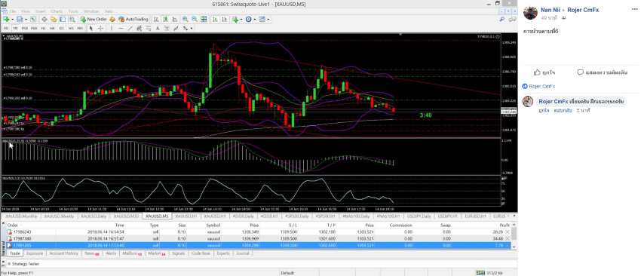The width and height of the screenshot is (644, 276).
Task: Open the Mailbox terminal tab
Action: point(132,253)
